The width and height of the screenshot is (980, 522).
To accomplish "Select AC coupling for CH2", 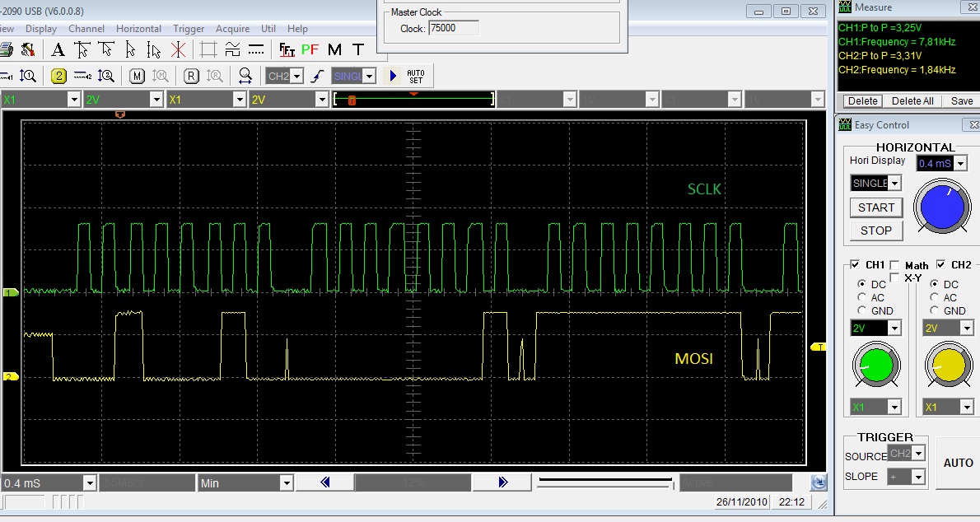I will (935, 297).
